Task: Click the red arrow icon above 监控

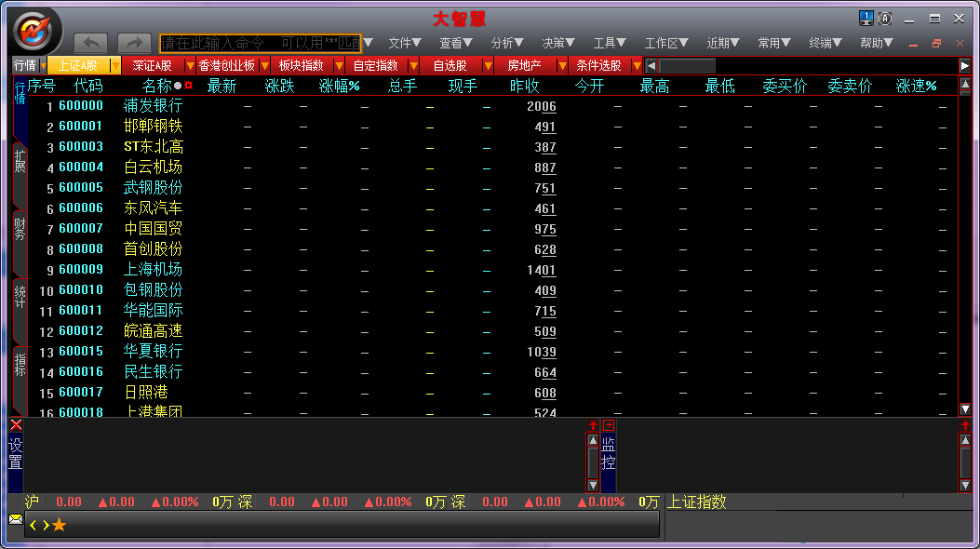Action: [608, 425]
